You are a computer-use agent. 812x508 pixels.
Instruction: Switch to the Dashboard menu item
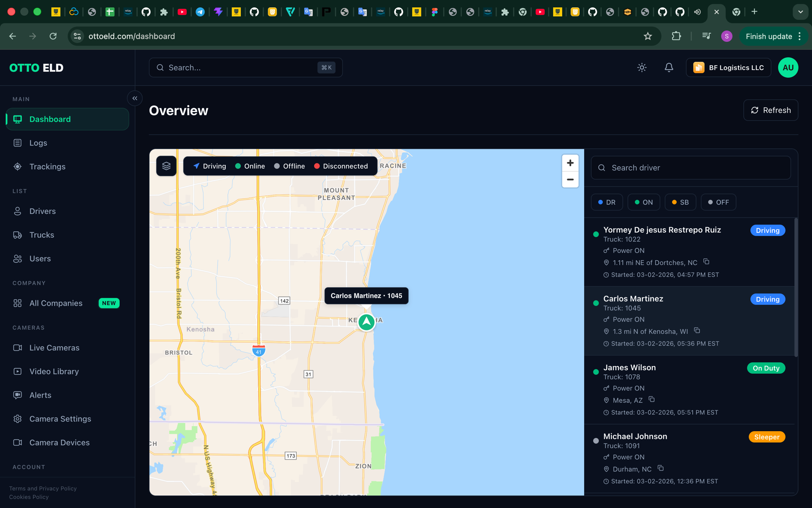click(x=50, y=119)
